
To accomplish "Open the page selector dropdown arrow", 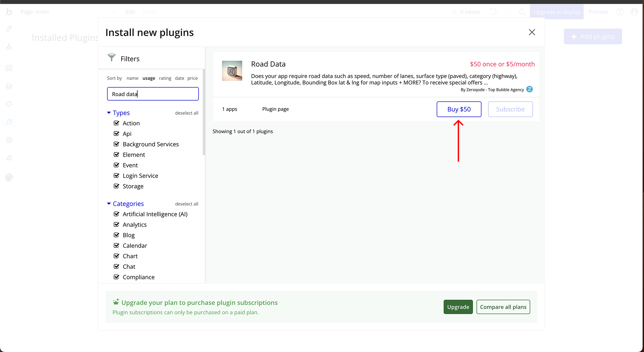I will click(114, 12).
